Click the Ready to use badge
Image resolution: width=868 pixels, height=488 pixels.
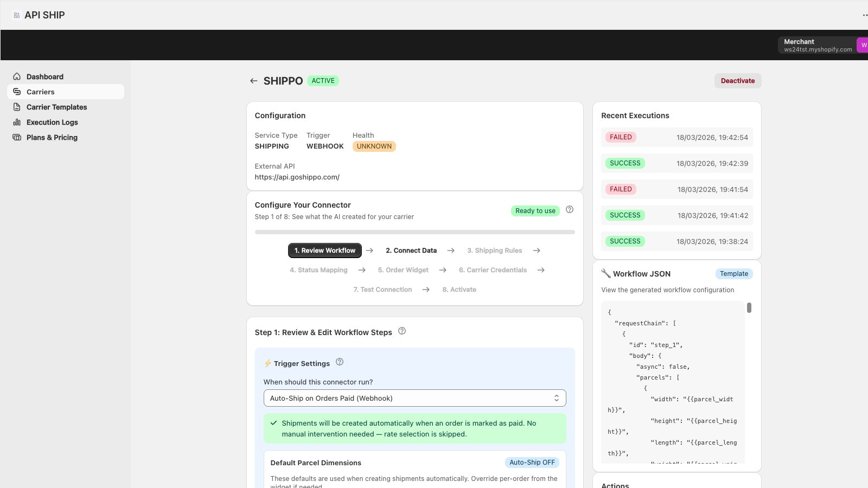(535, 211)
